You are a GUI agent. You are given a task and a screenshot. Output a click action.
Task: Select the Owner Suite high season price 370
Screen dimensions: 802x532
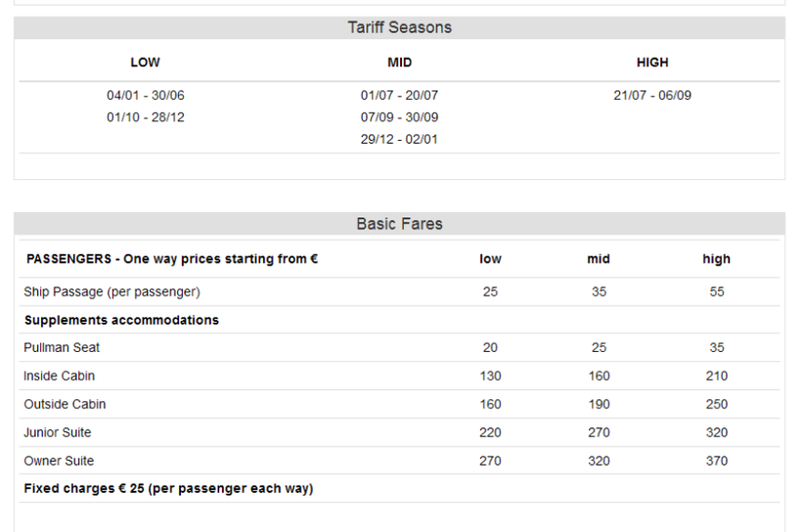pos(716,461)
